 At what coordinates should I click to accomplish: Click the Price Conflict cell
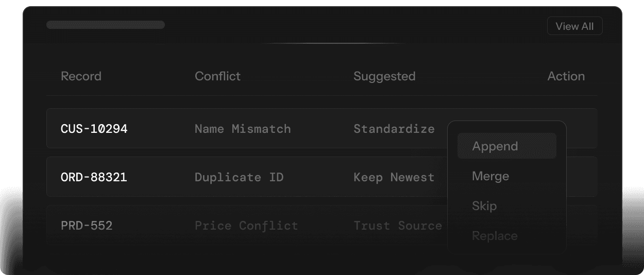246,226
